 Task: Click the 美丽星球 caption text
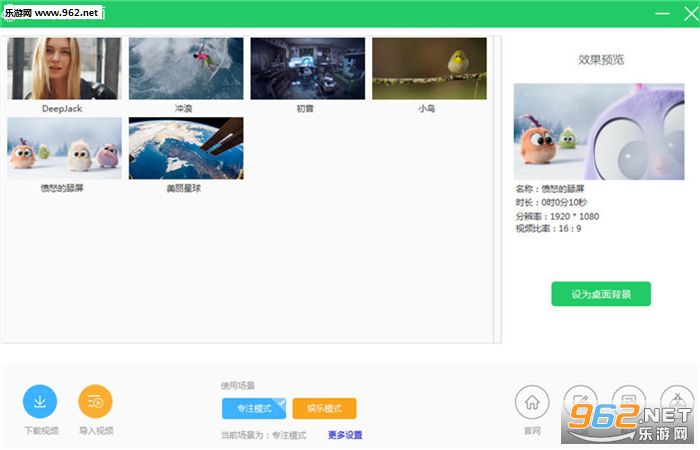point(183,188)
